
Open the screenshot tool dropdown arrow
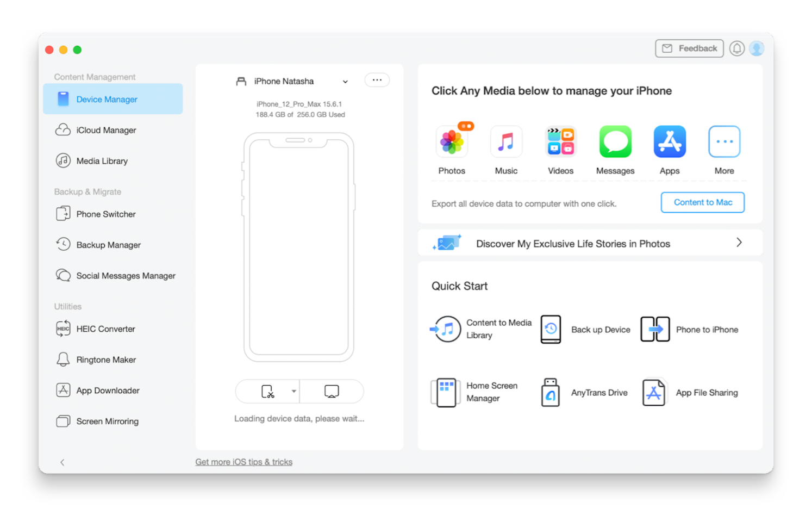294,392
